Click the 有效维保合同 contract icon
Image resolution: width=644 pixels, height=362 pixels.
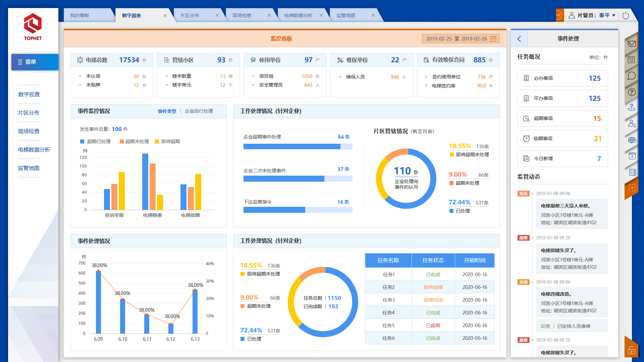pos(426,60)
